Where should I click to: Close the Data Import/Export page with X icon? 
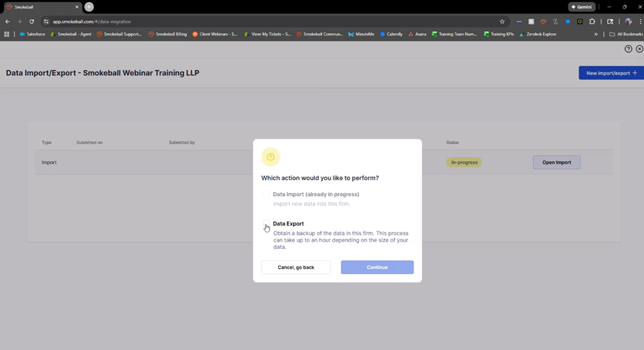639,49
